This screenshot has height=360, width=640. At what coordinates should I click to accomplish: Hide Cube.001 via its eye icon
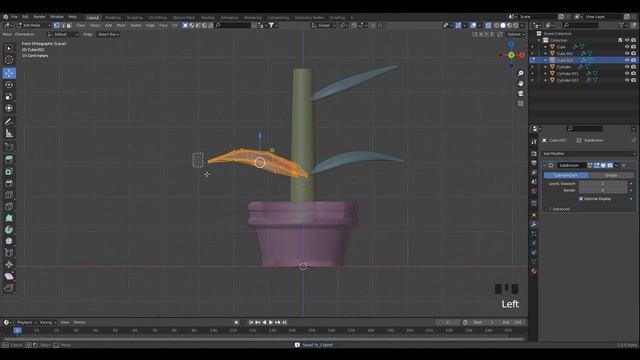[x=627, y=53]
